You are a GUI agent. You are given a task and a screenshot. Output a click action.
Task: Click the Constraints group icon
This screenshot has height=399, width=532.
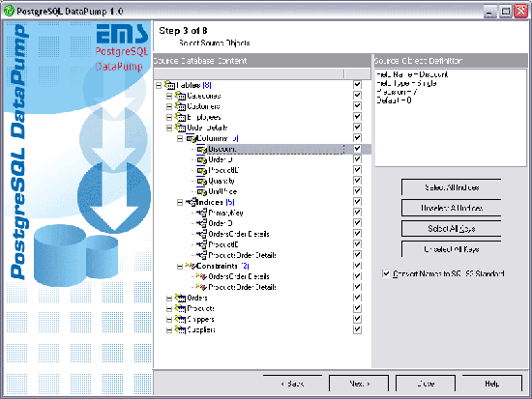coord(191,266)
